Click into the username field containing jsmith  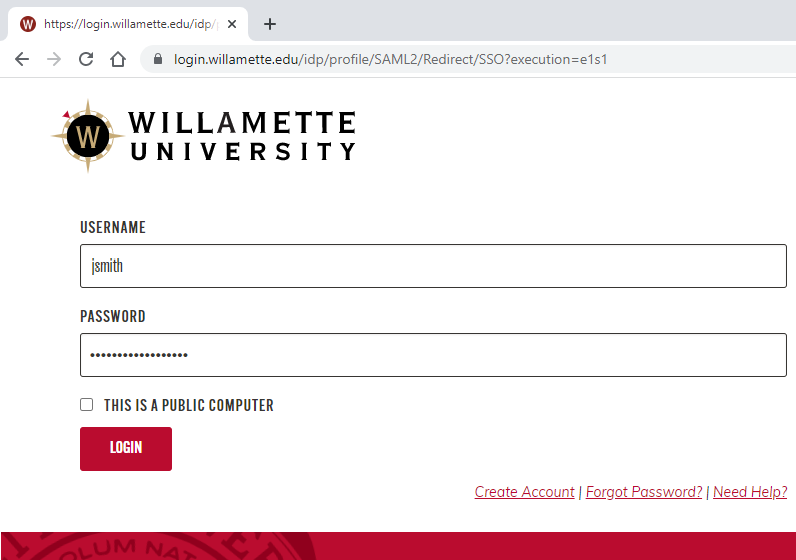point(433,266)
